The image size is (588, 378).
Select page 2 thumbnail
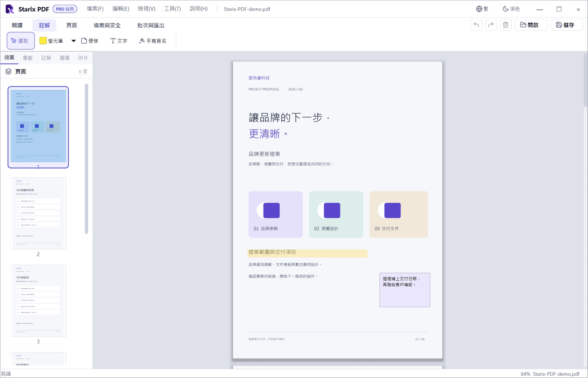point(38,213)
